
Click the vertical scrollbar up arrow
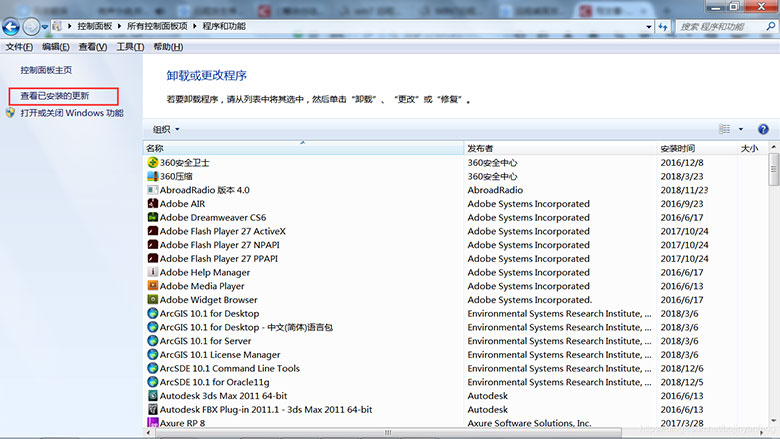[x=774, y=147]
